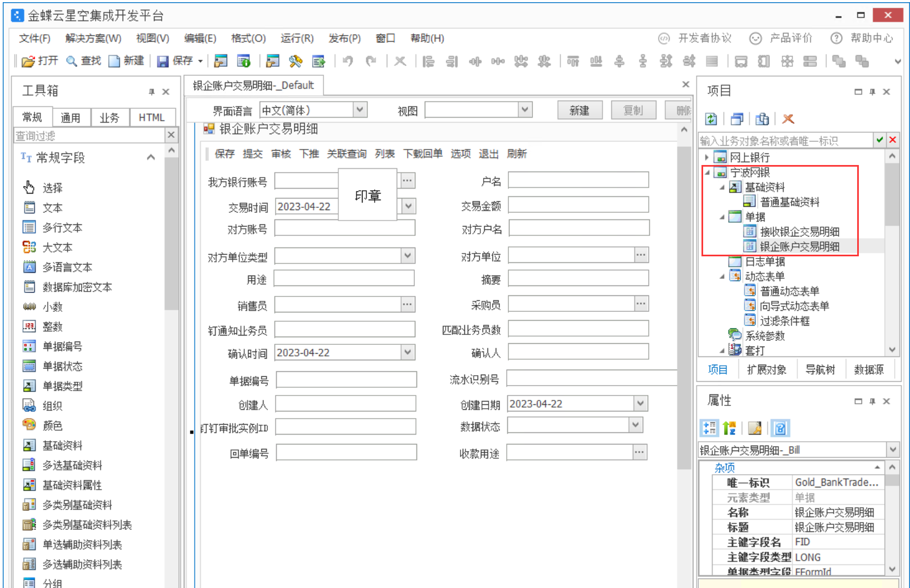The image size is (910, 588).
Task: Click the delete X icon in main toolbar
Action: tap(401, 61)
